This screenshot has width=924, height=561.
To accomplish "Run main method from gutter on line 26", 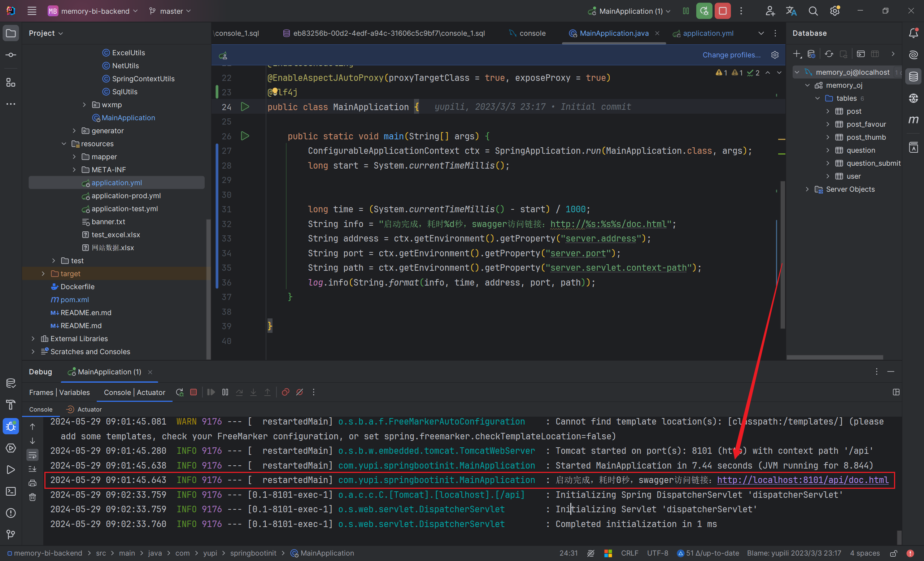I will [x=245, y=136].
